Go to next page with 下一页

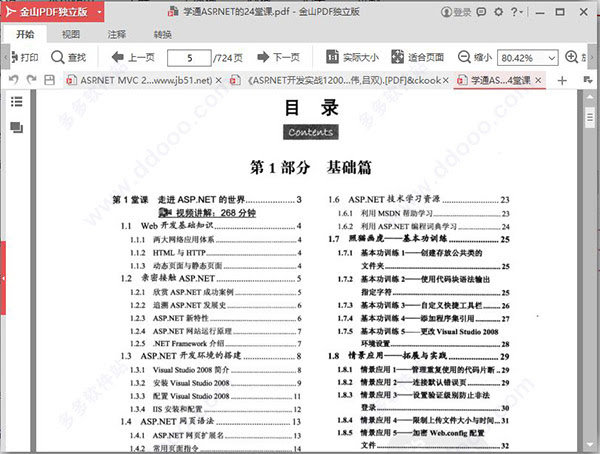tap(278, 57)
